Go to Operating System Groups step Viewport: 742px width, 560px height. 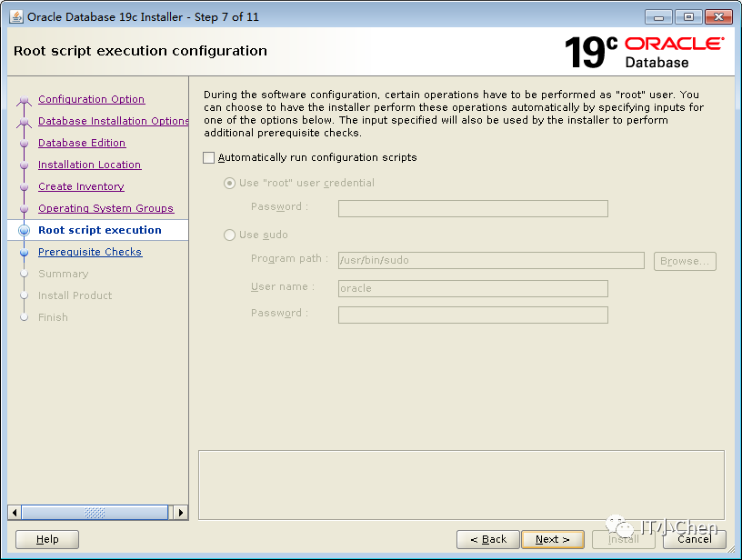coord(106,208)
